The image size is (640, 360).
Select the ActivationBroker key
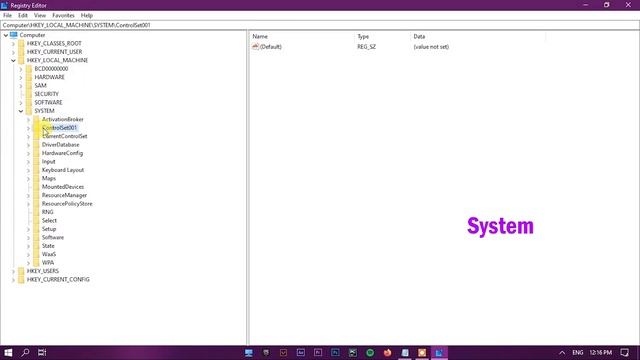click(62, 119)
